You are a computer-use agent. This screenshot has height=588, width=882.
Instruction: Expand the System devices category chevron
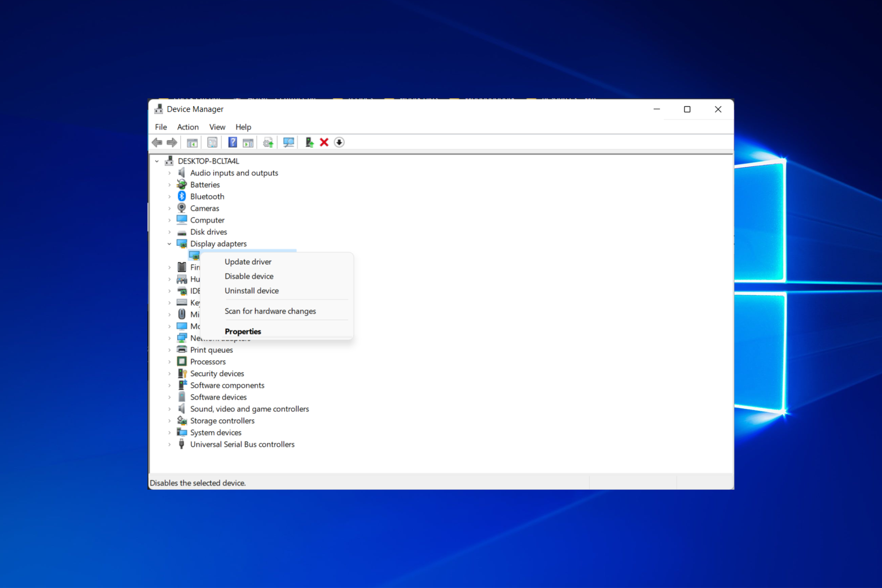click(169, 433)
